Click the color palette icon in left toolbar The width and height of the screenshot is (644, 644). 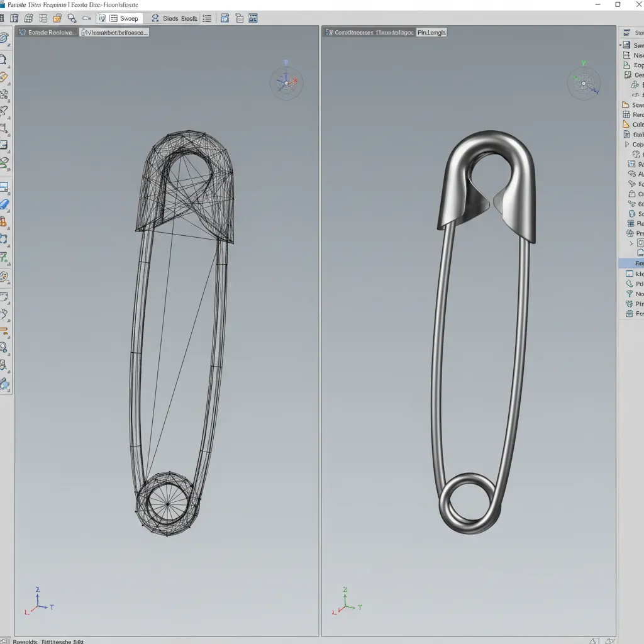[4, 277]
